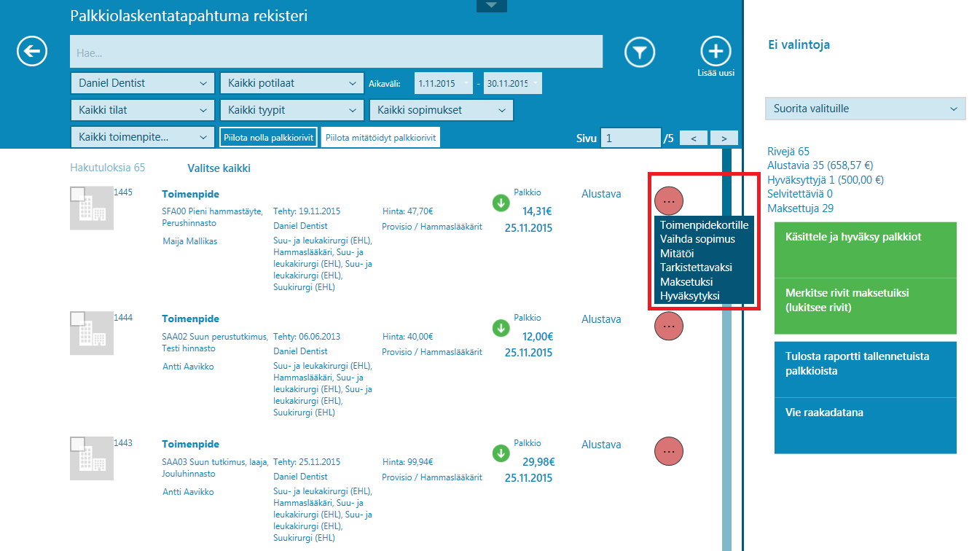Open the three-dot menu for row 1443
This screenshot has height=551, width=980.
[669, 452]
